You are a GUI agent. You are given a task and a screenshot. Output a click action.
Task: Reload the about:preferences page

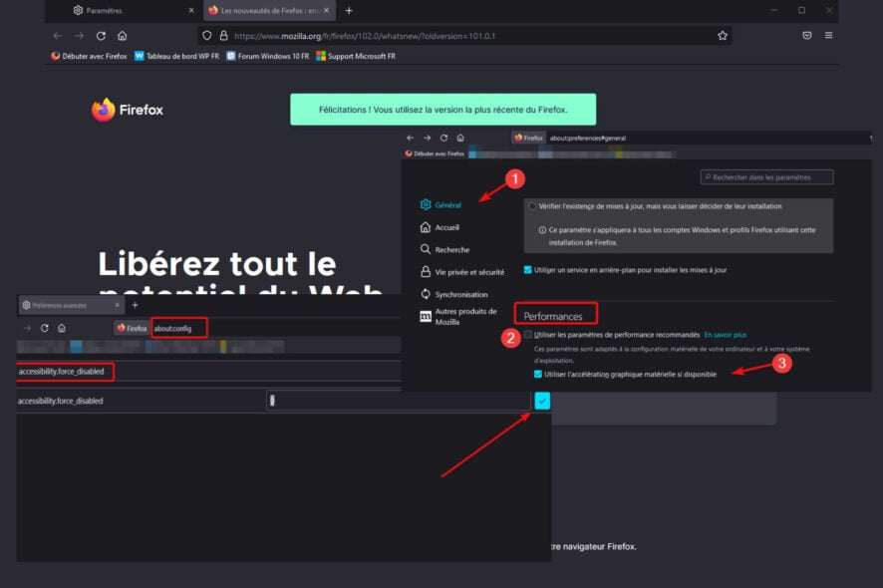[x=443, y=138]
